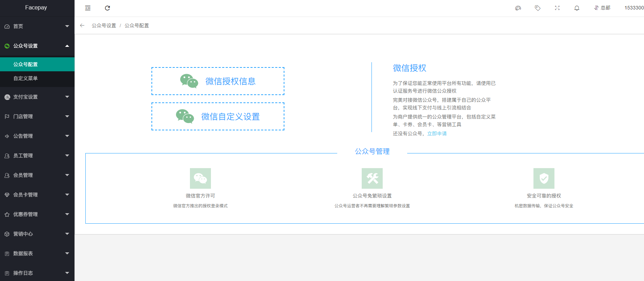Toggle fullscreen mode icon

557,8
